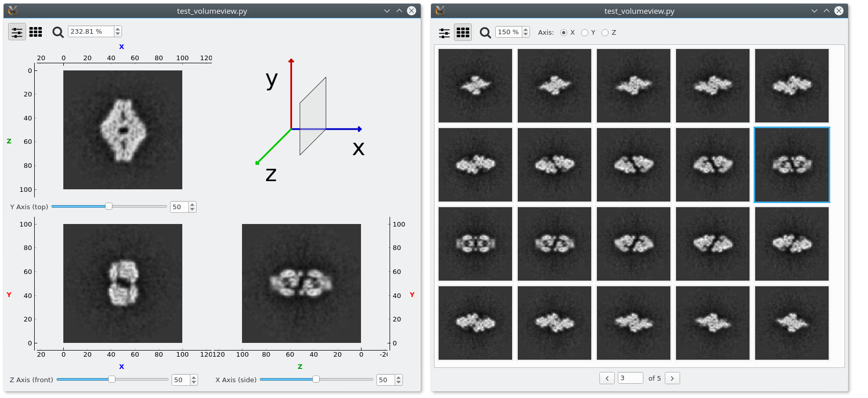Viewport: 868px width, 398px height.
Task: Increase Z Axis (front) slice value
Action: [x=194, y=378]
